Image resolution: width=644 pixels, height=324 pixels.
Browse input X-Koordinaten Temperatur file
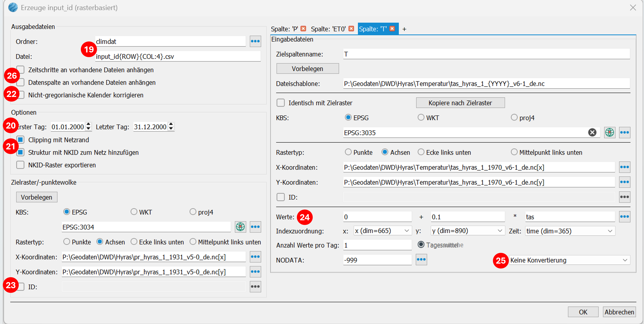click(624, 167)
